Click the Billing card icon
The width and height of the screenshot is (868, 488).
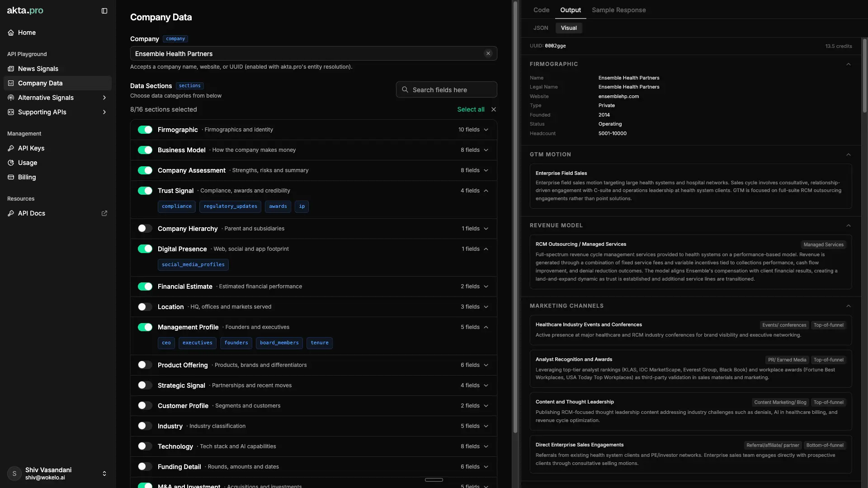click(x=11, y=177)
